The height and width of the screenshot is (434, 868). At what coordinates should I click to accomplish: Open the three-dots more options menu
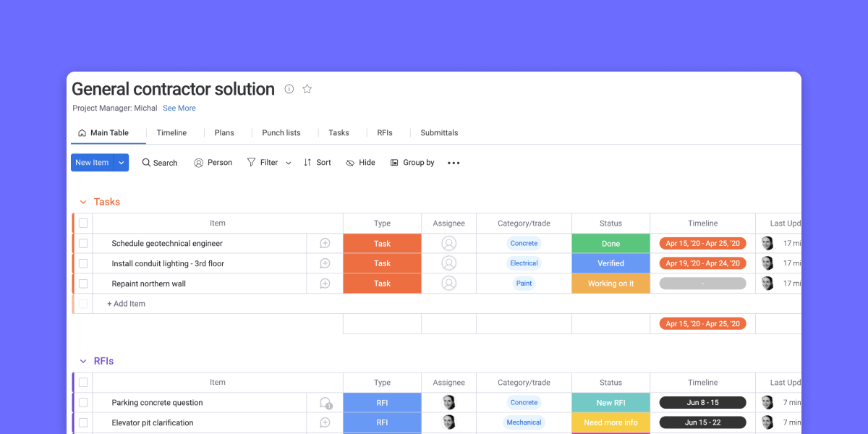coord(454,163)
